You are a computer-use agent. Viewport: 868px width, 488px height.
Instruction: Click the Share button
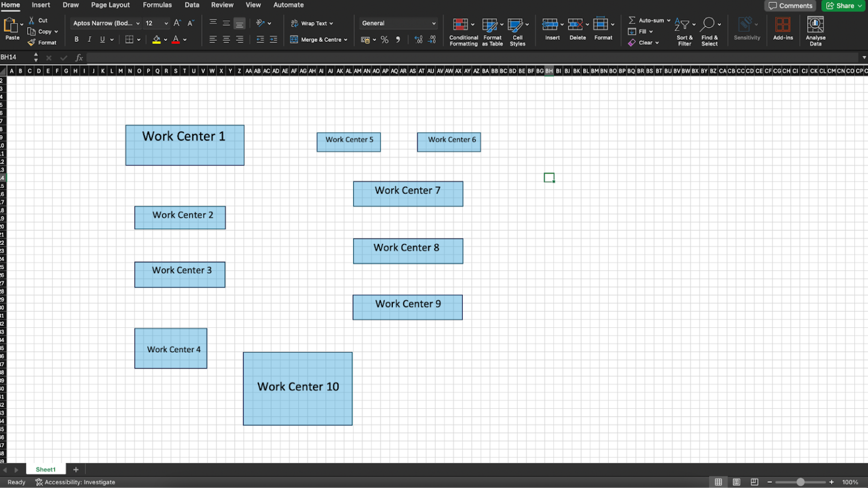[x=843, y=5]
